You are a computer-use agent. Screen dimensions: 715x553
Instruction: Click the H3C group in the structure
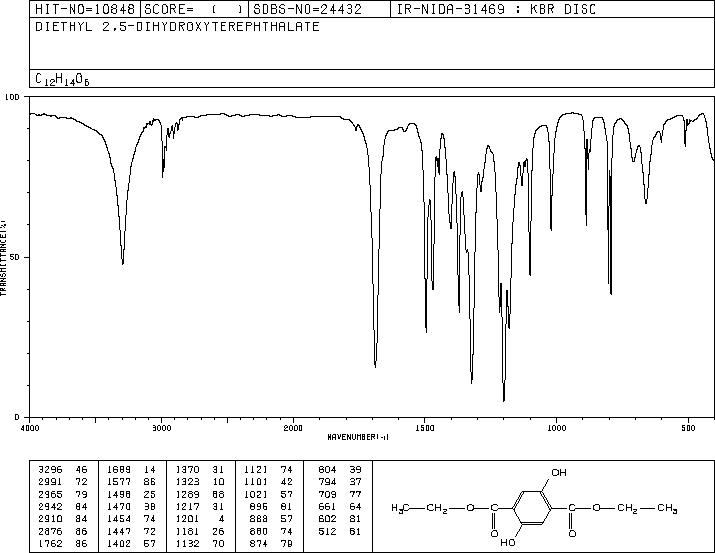click(400, 508)
